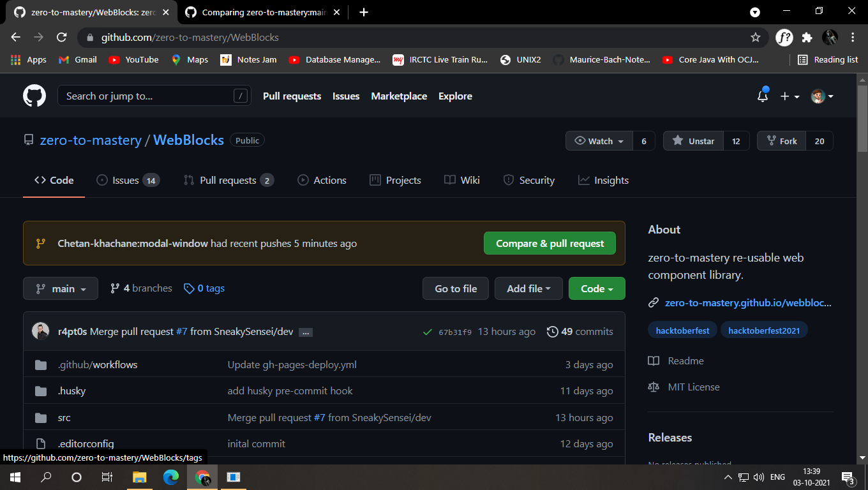Switch to the Issues tab
Viewport: 868px width, 490px height.
[128, 181]
